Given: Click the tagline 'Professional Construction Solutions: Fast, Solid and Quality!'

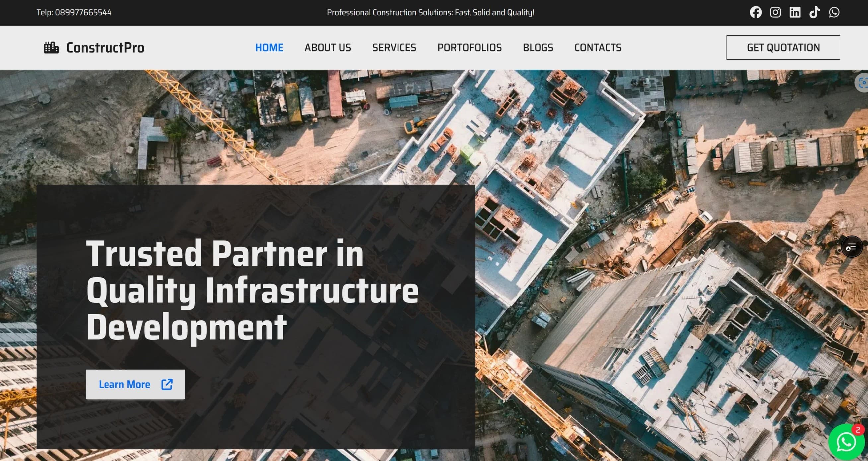Looking at the screenshot, I should pos(431,13).
